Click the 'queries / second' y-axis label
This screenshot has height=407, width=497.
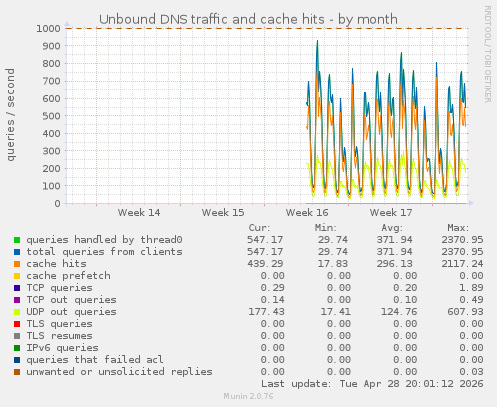point(11,115)
